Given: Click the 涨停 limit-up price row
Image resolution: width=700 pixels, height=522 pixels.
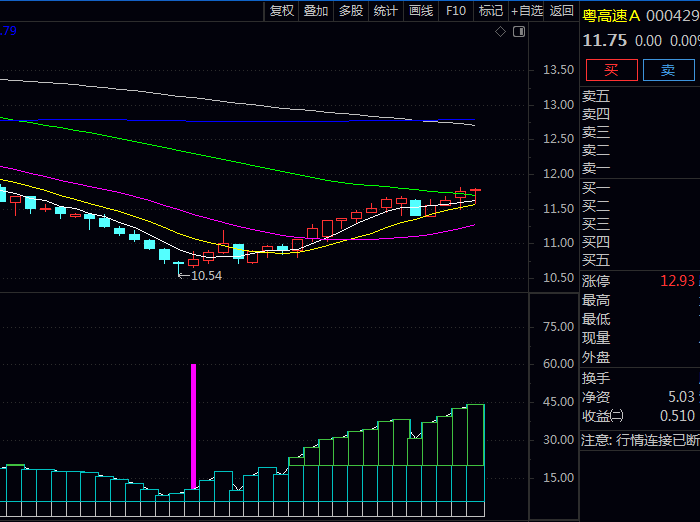Looking at the screenshot, I should tap(638, 280).
